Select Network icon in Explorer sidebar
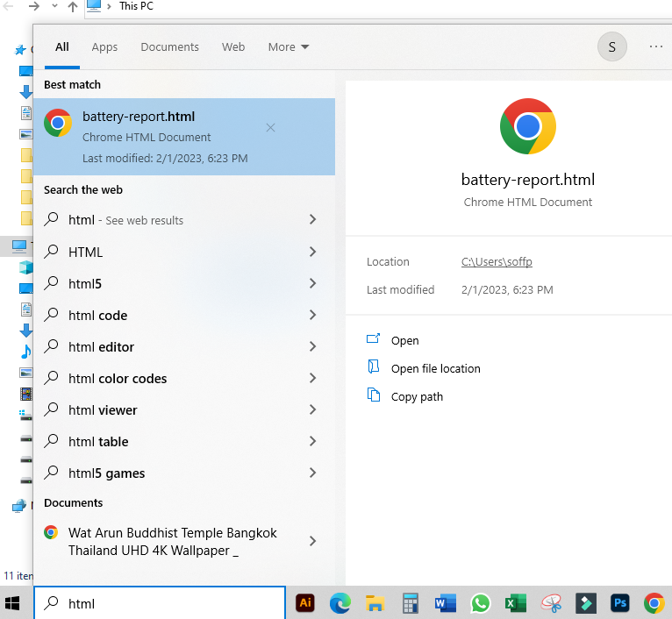672x619 pixels. point(18,506)
